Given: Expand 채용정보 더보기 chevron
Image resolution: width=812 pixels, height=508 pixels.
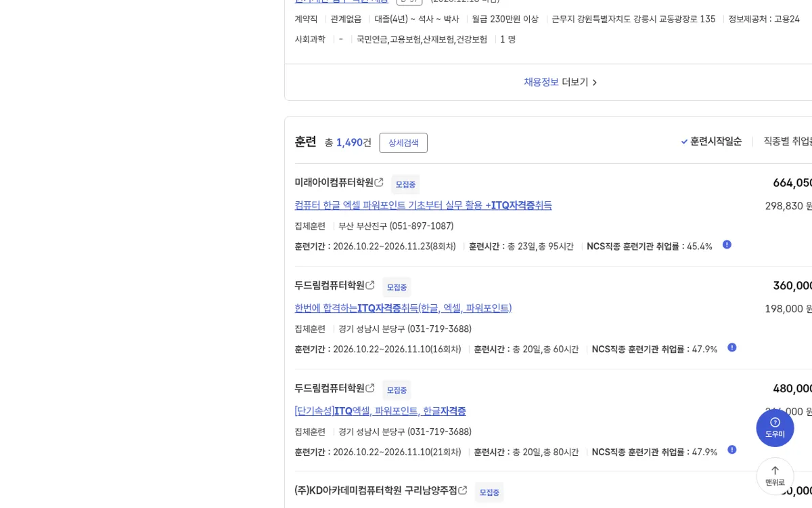Looking at the screenshot, I should click(x=595, y=83).
